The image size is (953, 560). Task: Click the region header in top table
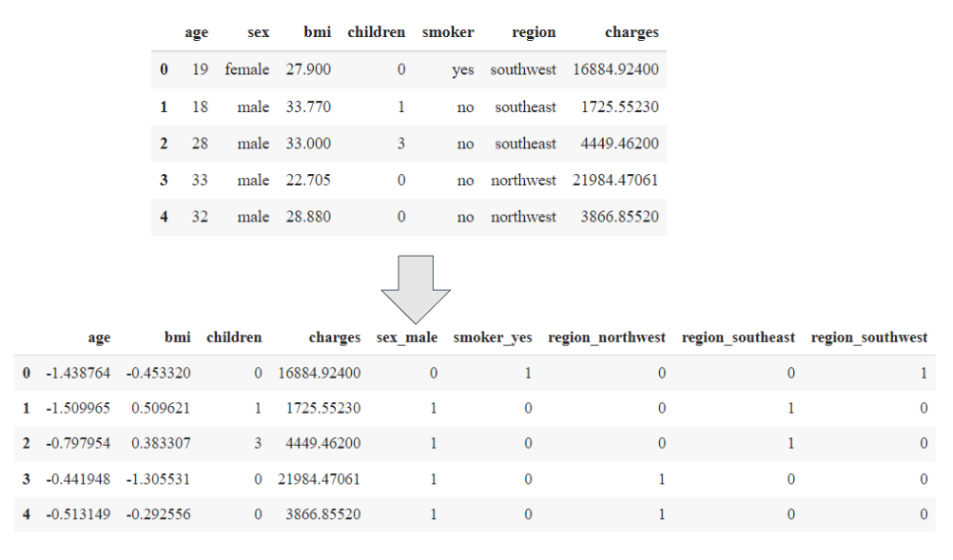[534, 32]
